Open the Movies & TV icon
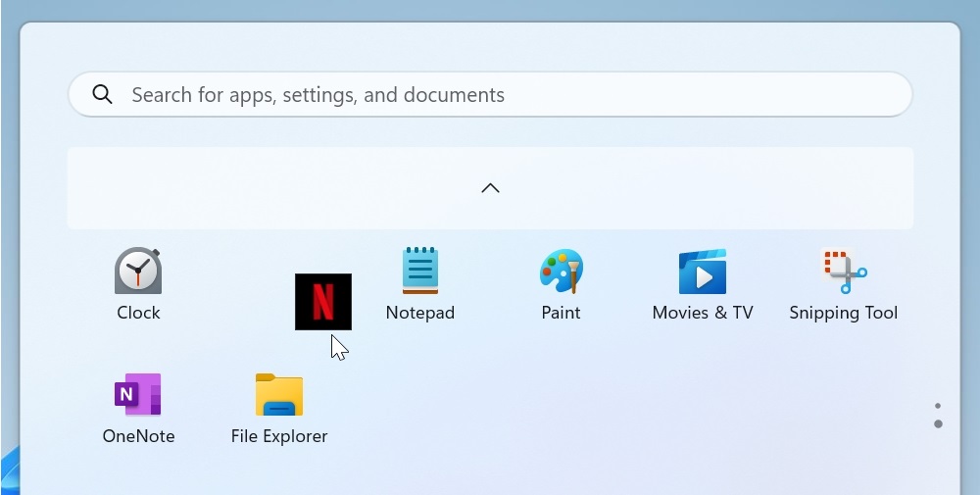This screenshot has height=495, width=980. pos(703,272)
